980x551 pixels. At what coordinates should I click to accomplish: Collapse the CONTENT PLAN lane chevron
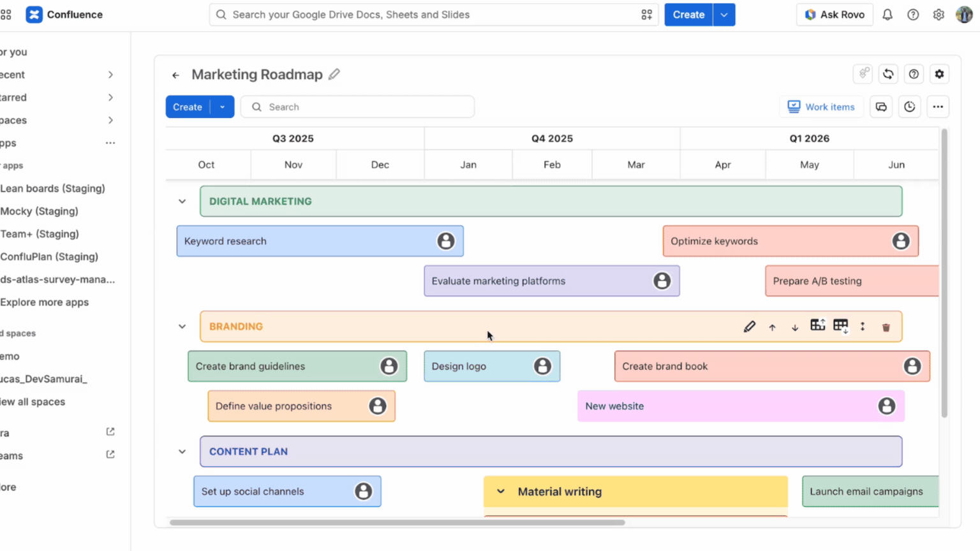182,452
